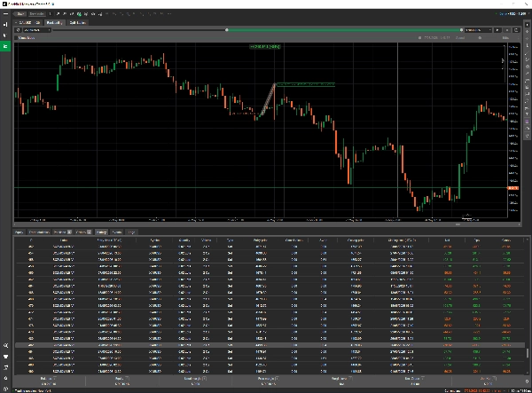Expand the playback speed dropdown near the play button
The height and width of the screenshot is (393, 532).
478,30
